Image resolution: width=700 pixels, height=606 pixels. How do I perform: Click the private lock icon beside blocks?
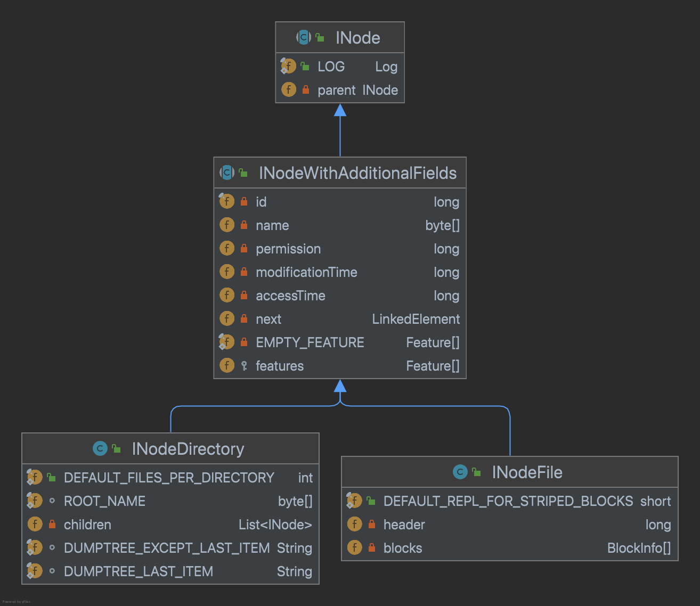click(x=372, y=547)
